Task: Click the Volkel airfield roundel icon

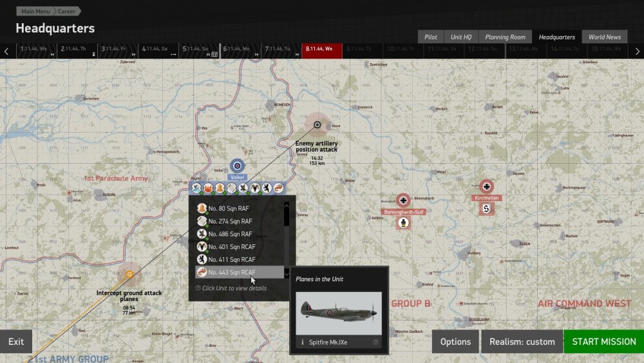Action: [237, 166]
